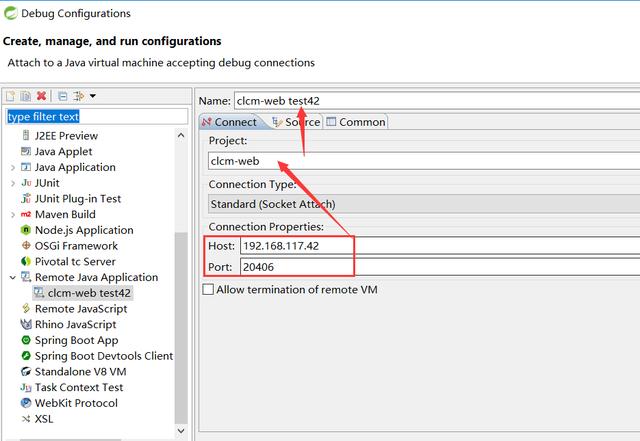Click the Collapse All toolbar icon
Image resolution: width=640 pixels, height=441 pixels.
click(x=62, y=96)
